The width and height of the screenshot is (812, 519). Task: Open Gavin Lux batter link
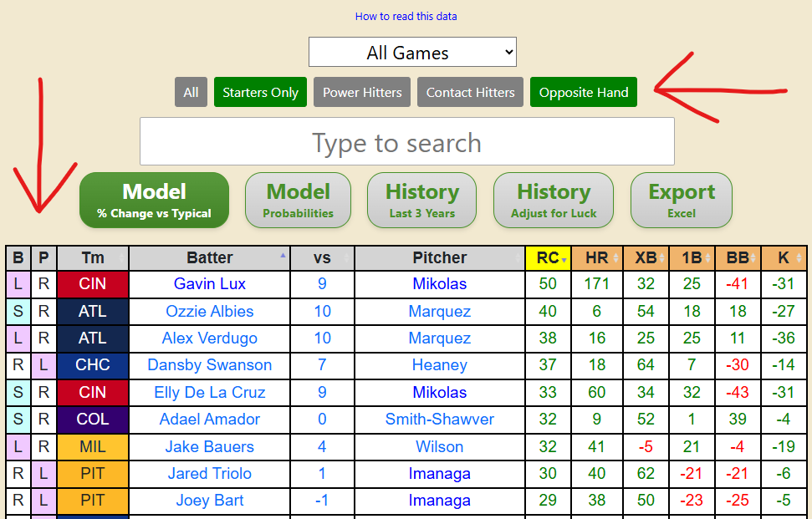tap(210, 284)
